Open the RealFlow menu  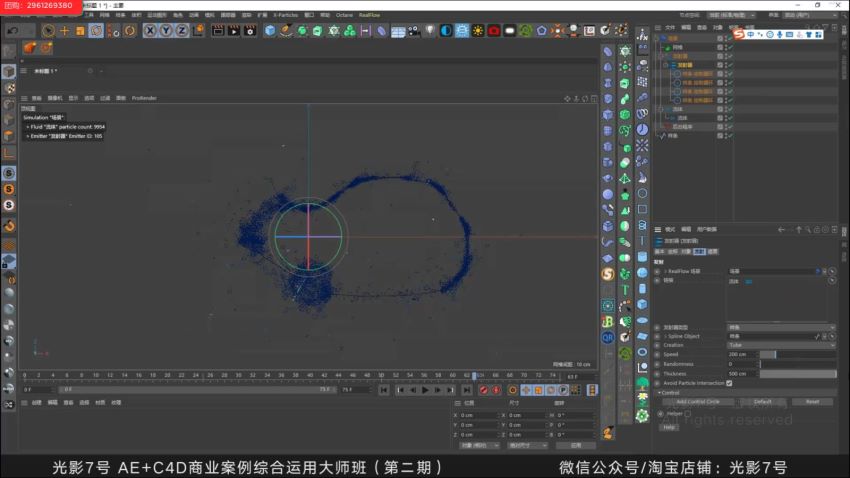[369, 15]
